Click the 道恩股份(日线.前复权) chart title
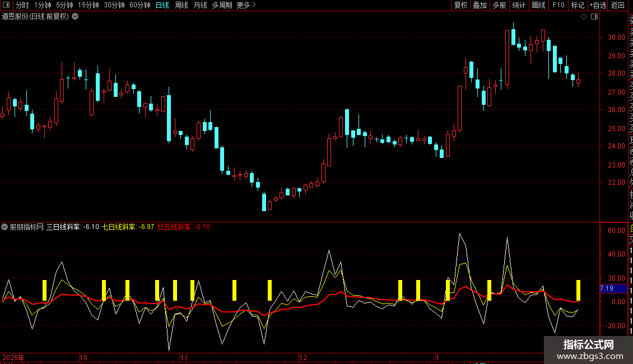633x364 pixels. (x=35, y=17)
